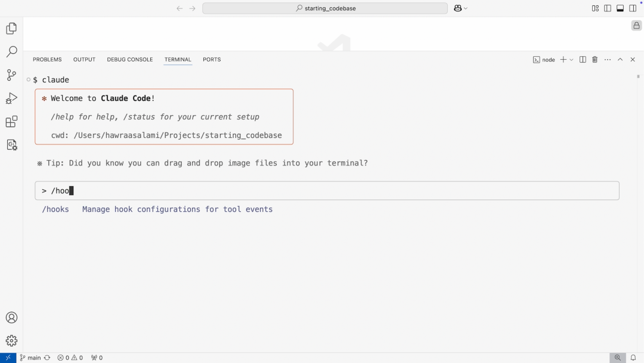Open the Extensions view
Screen dimensions: 644x363
pyautogui.click(x=11, y=122)
